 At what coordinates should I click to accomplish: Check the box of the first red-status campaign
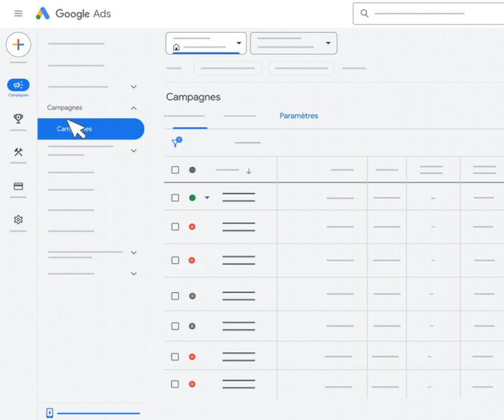point(175,226)
